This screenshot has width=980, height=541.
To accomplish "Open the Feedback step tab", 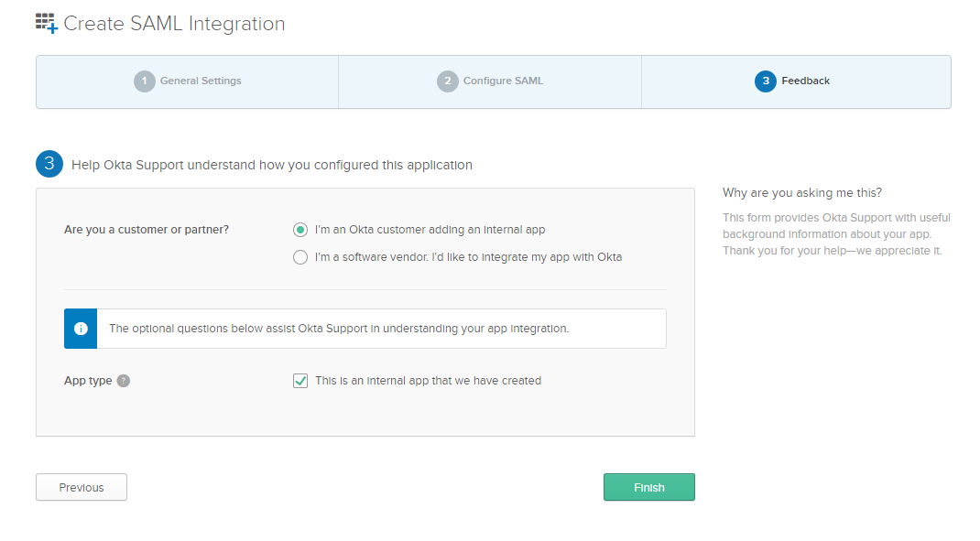I will click(x=796, y=81).
